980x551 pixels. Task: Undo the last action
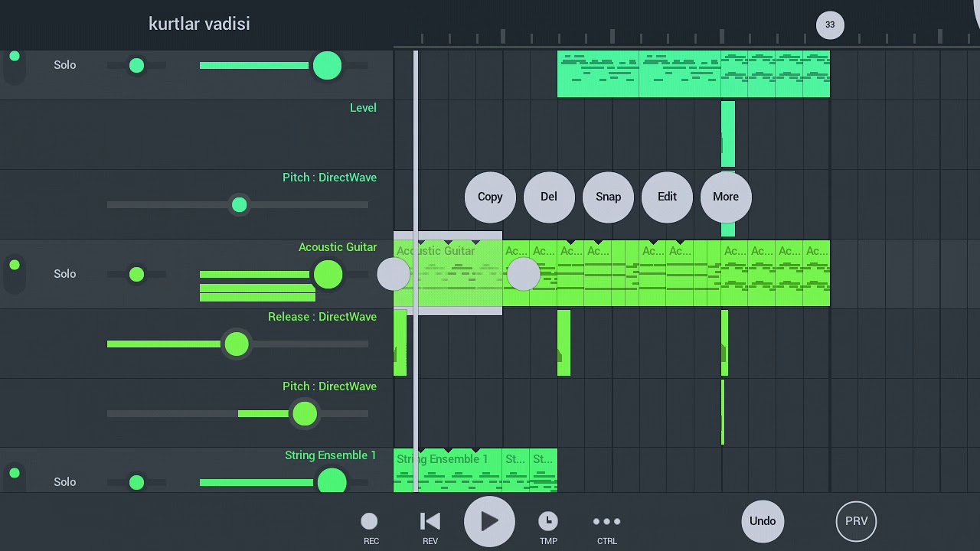[x=763, y=521]
